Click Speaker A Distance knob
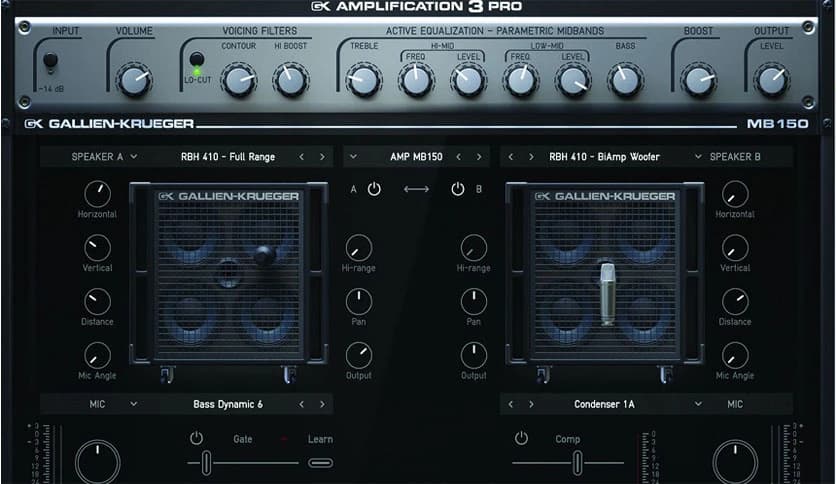836x484 pixels. pyautogui.click(x=98, y=302)
